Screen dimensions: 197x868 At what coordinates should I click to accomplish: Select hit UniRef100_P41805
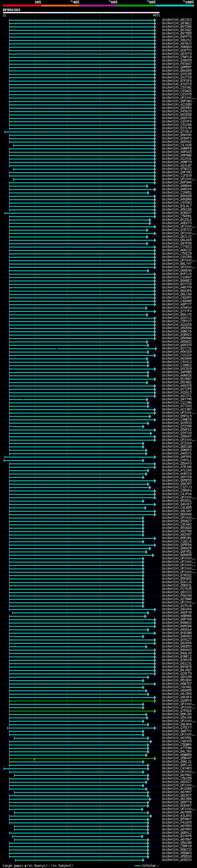(177, 823)
